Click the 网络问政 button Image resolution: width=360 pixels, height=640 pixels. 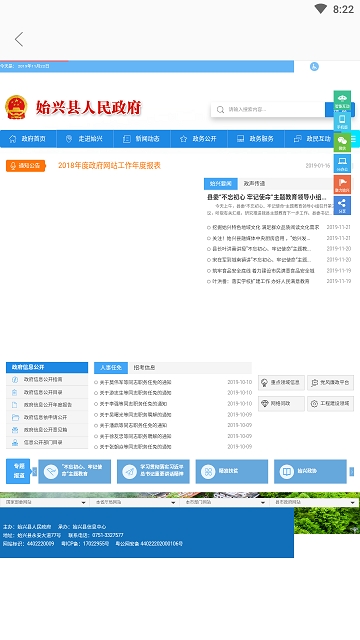click(281, 404)
